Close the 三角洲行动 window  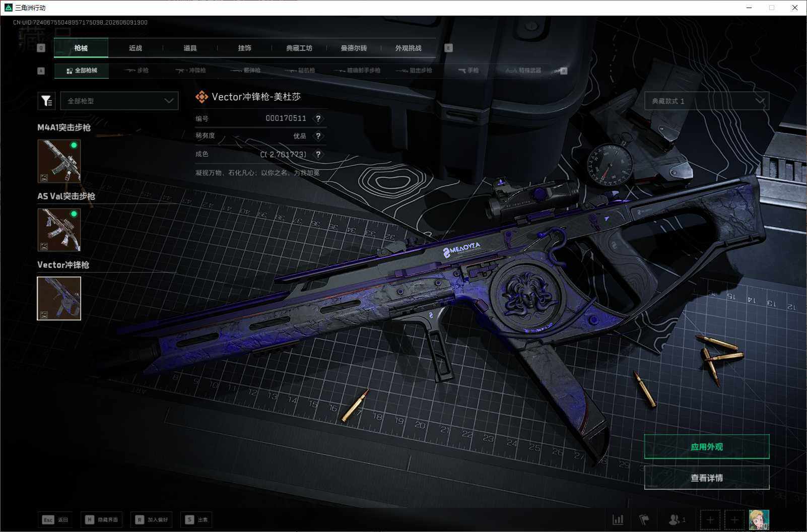pos(795,8)
